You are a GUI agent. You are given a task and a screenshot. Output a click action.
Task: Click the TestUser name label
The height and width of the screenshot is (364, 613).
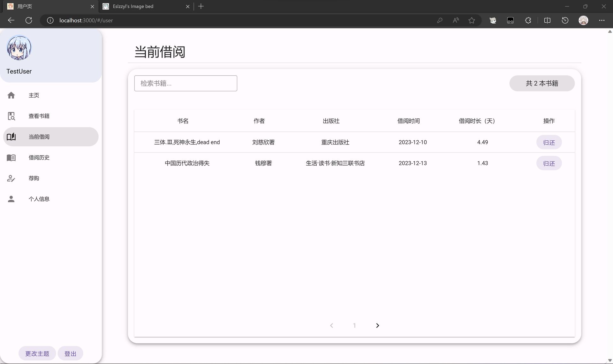tap(19, 71)
